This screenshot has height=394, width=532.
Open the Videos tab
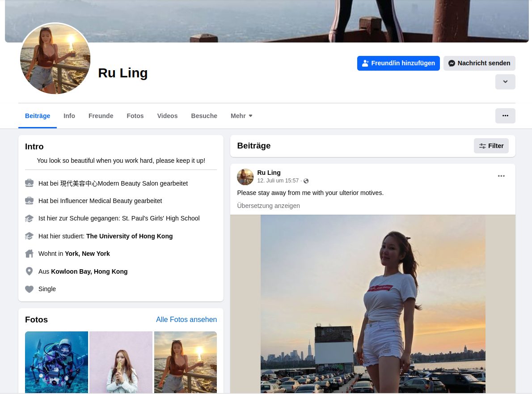[167, 116]
